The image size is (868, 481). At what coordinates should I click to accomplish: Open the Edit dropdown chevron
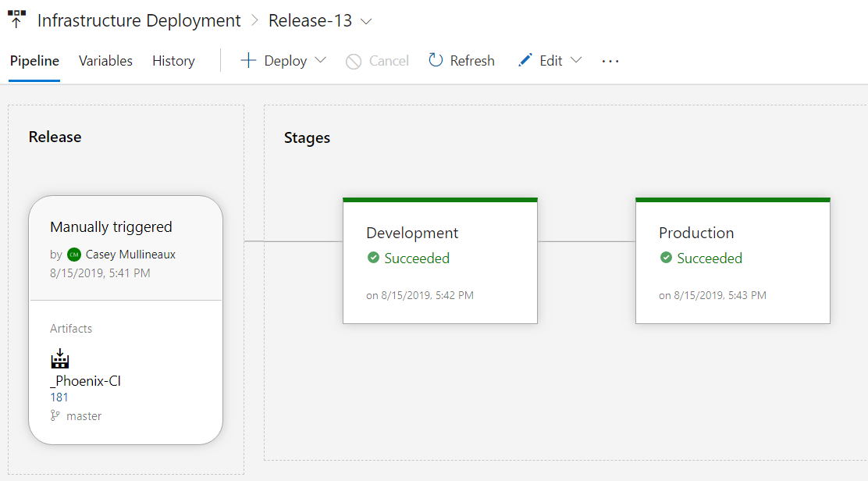[x=576, y=60]
